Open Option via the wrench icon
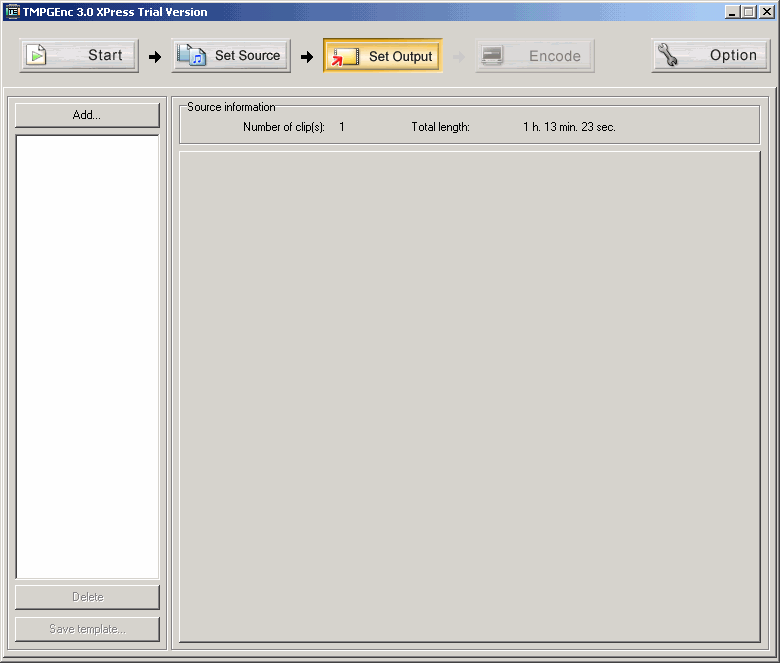This screenshot has height=663, width=780. tap(669, 55)
